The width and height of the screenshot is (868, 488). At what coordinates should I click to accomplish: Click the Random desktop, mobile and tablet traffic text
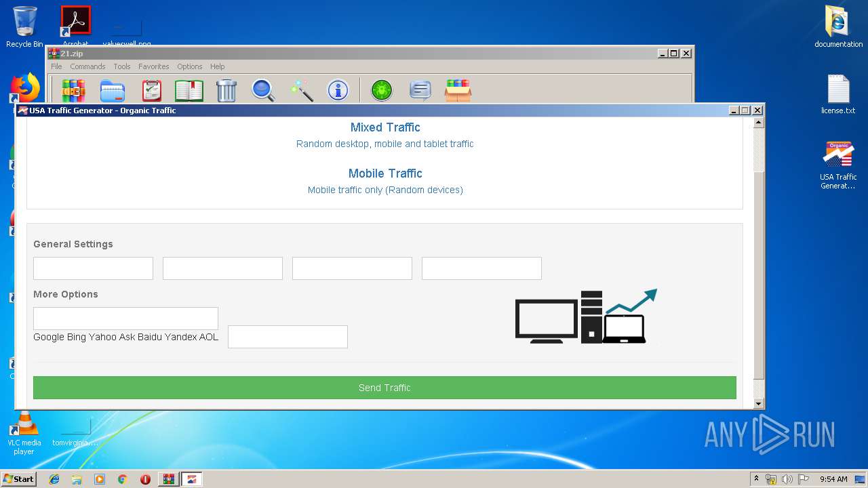coord(385,144)
